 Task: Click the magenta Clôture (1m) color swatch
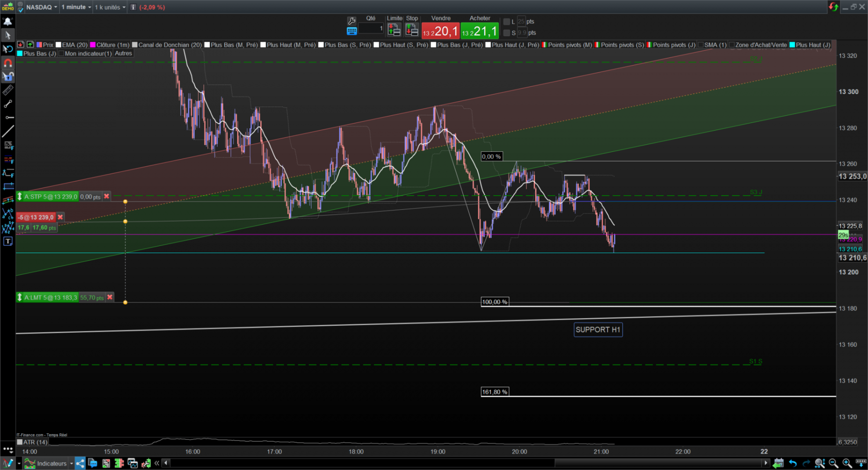[x=93, y=45]
